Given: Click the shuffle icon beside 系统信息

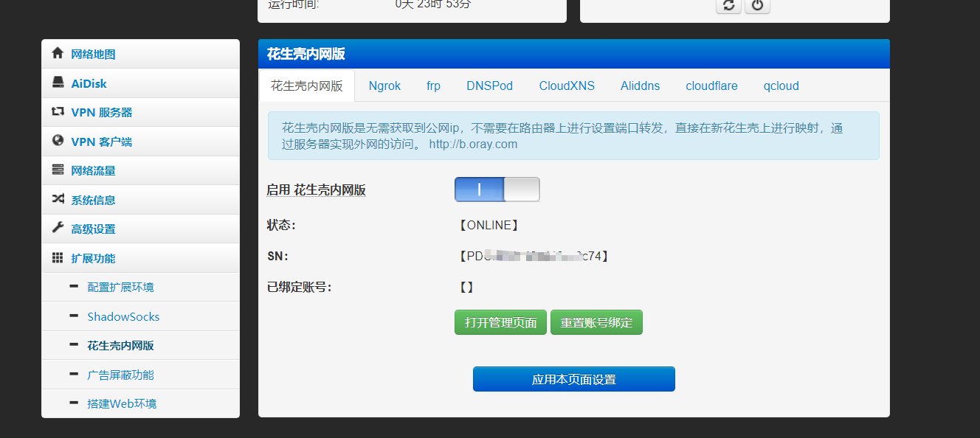Looking at the screenshot, I should (58, 199).
